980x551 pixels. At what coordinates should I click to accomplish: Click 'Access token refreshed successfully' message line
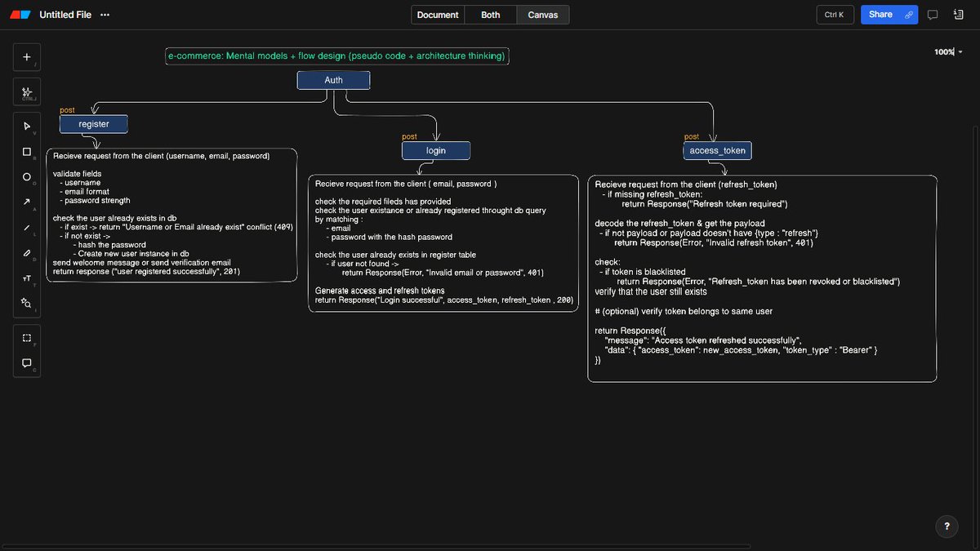tap(703, 340)
